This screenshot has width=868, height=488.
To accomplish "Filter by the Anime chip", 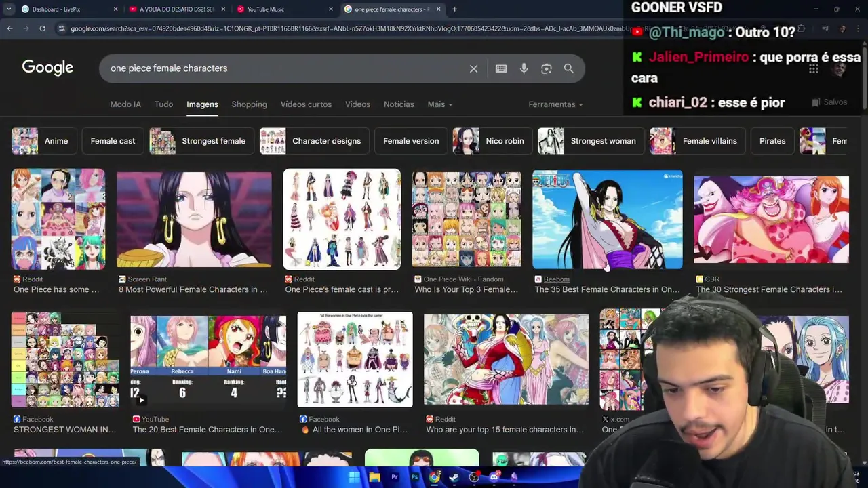I will 44,141.
